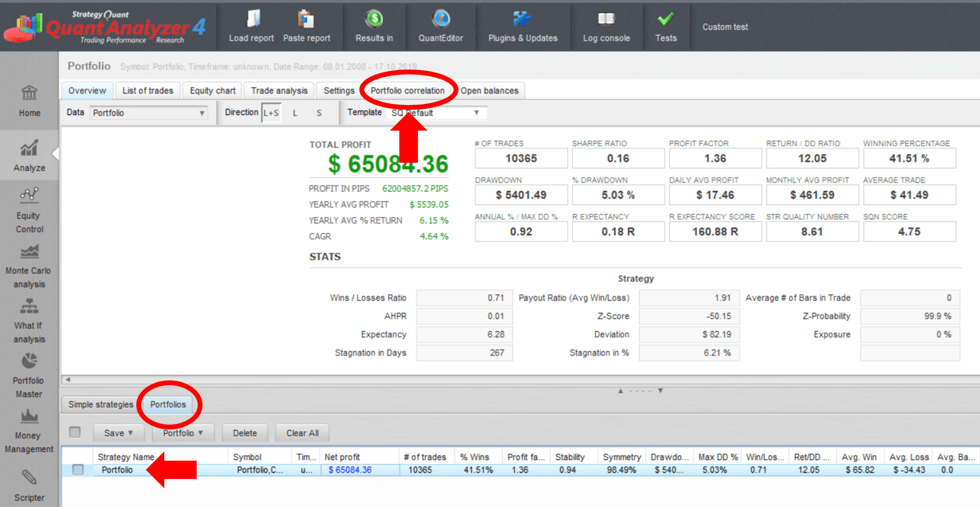
Task: Tick the Portfolio strategy row checkbox
Action: point(78,470)
